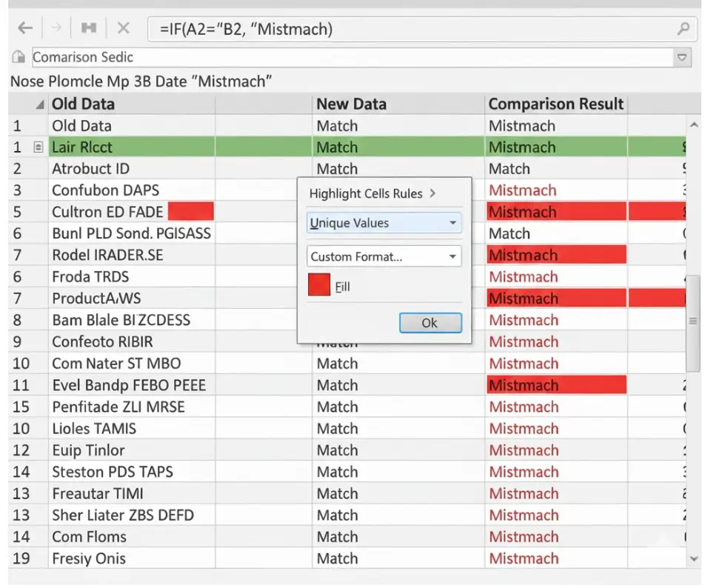Click the icon left of Comarison Sedic
The image size is (722, 588).
tap(19, 57)
